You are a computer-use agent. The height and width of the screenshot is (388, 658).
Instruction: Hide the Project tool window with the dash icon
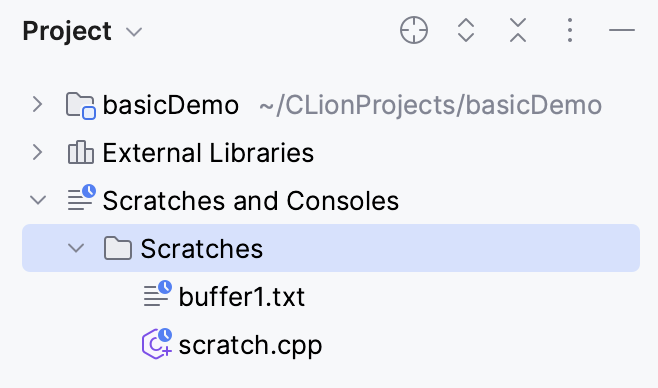pyautogui.click(x=621, y=30)
